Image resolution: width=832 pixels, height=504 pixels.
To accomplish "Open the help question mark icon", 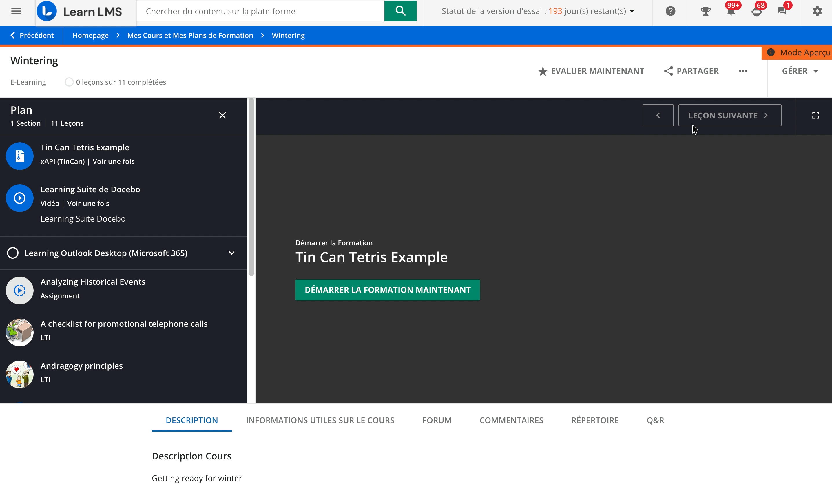I will (670, 11).
